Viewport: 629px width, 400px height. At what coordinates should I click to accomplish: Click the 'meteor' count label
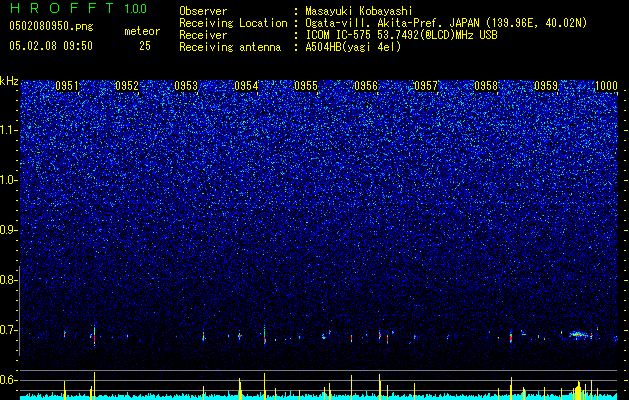[142, 31]
